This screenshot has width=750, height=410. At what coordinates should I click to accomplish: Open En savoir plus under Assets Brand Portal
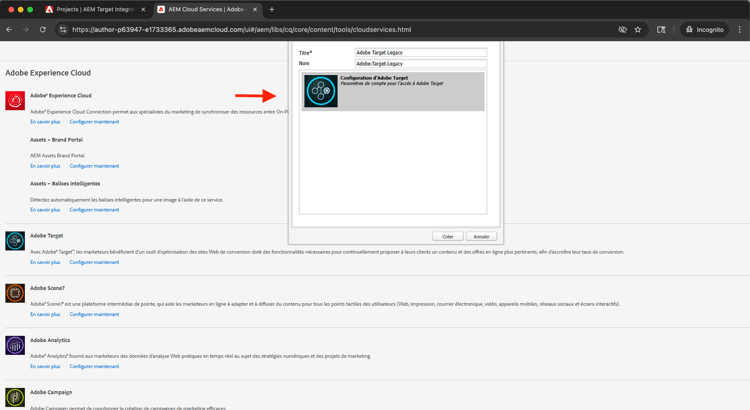45,166
